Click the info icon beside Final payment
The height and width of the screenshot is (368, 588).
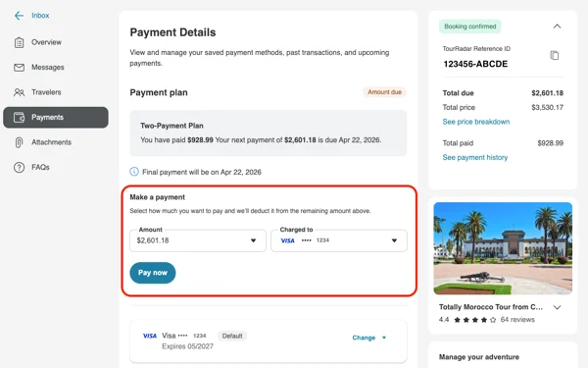(134, 172)
